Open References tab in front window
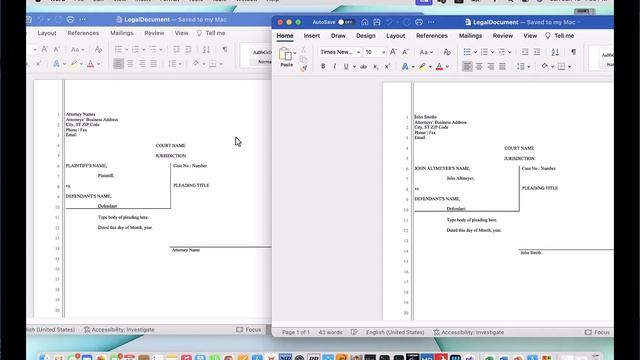 tap(432, 36)
